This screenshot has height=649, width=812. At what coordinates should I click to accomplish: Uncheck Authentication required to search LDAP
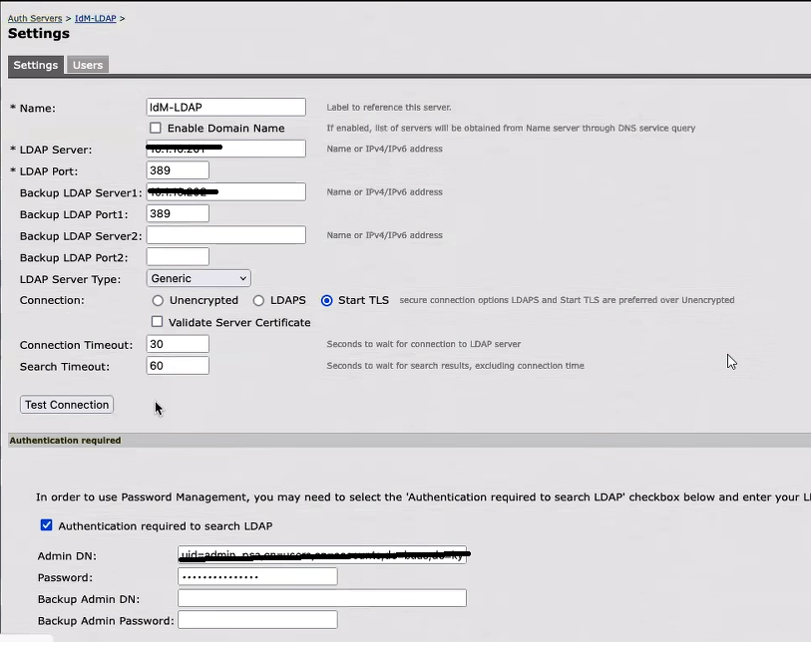click(x=46, y=525)
